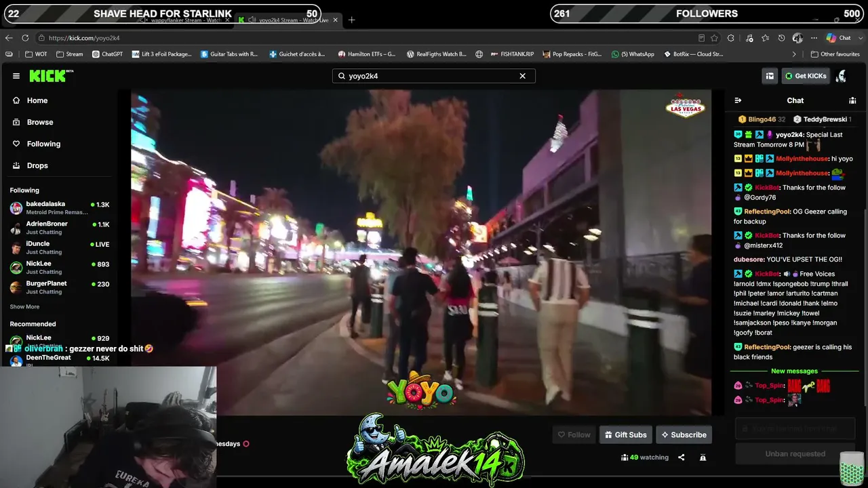Expand the Following list with Show More
The image size is (868, 488).
pos(24,307)
